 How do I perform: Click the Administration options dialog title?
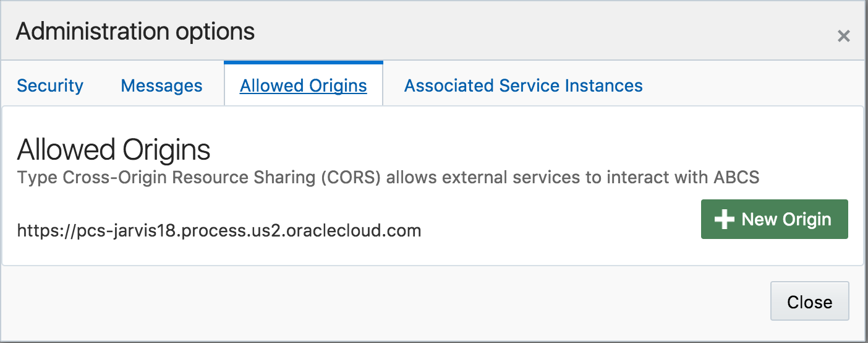tap(135, 31)
